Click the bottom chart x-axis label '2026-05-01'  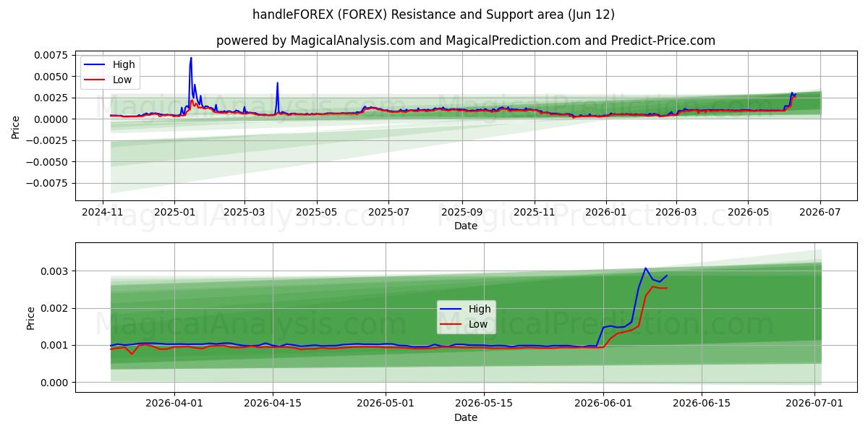click(x=385, y=405)
